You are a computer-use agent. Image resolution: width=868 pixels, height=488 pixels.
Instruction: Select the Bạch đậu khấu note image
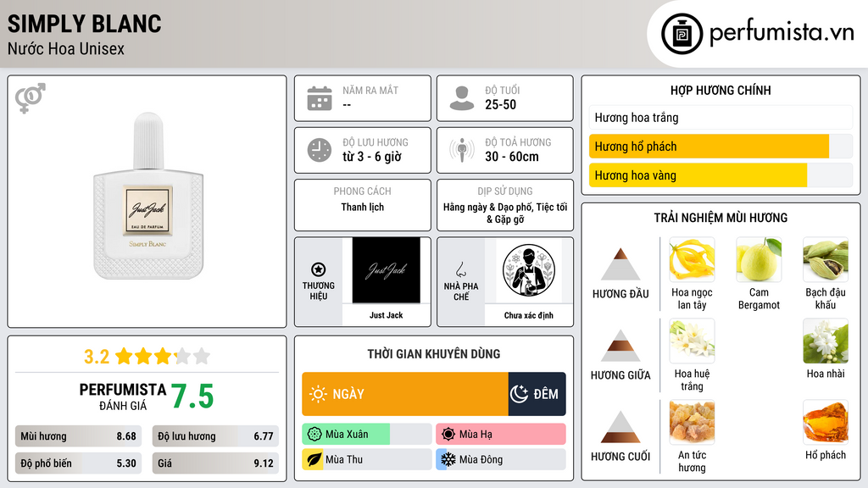tap(826, 259)
